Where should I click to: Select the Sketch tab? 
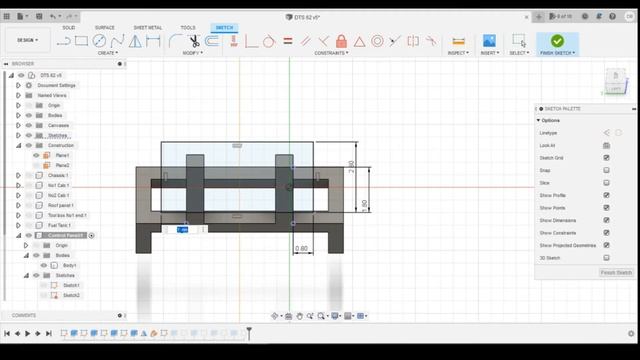coord(224,27)
